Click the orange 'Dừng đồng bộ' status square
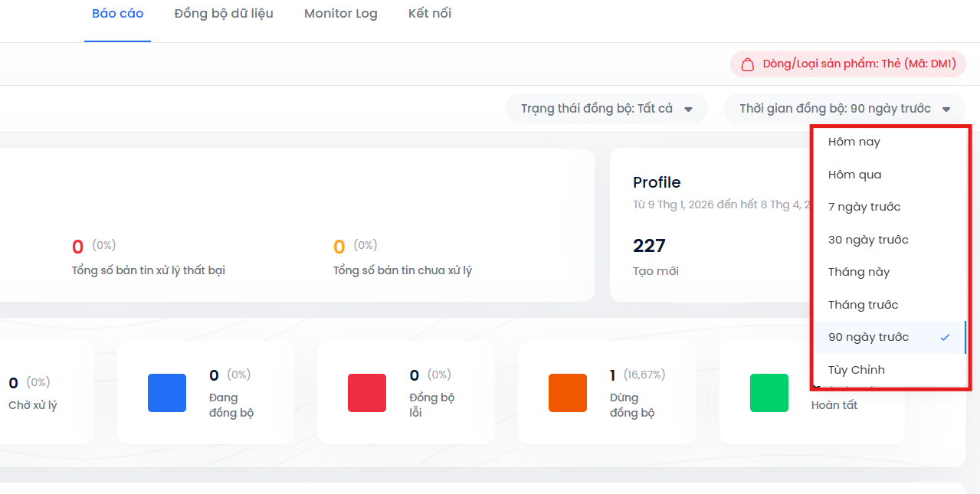 [x=568, y=393]
